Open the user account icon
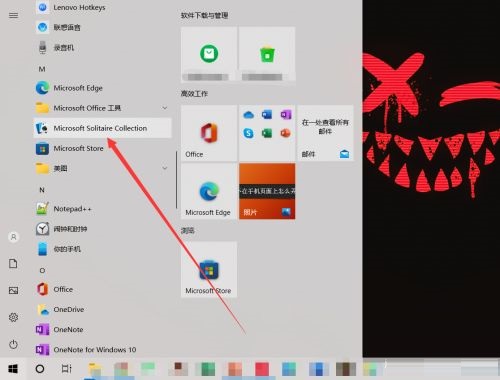 click(x=13, y=237)
